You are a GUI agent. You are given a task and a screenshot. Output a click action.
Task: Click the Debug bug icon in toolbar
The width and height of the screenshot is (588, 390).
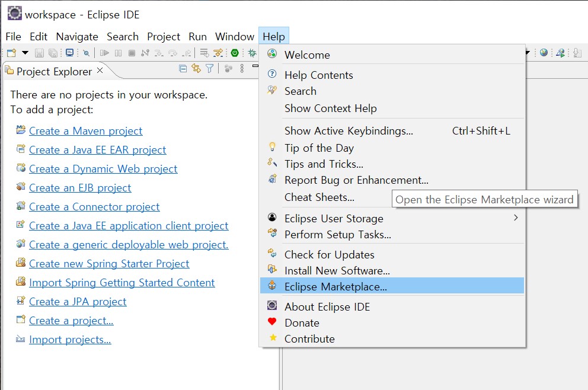[252, 53]
